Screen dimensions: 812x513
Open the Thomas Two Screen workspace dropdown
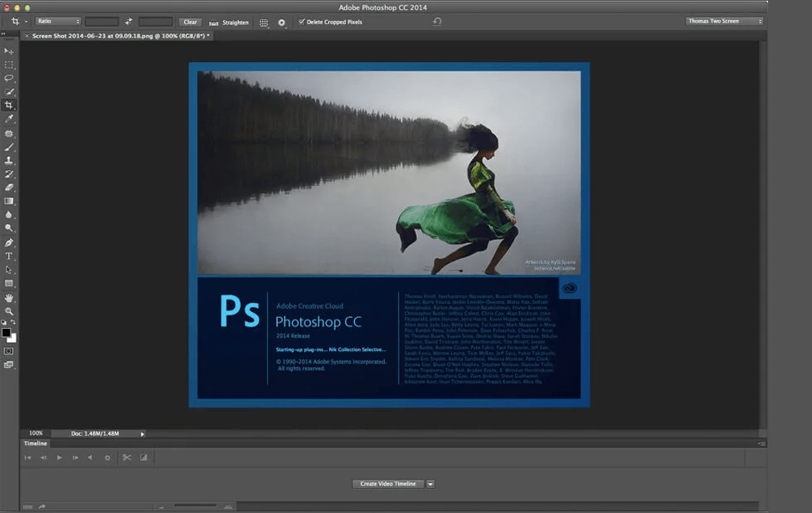pos(724,22)
